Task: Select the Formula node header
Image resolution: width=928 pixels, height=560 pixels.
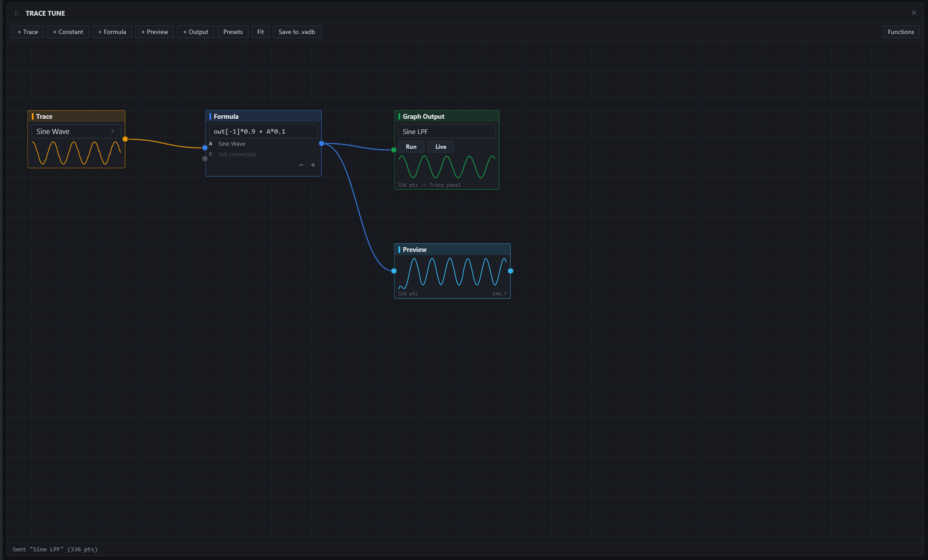Action: click(x=263, y=116)
